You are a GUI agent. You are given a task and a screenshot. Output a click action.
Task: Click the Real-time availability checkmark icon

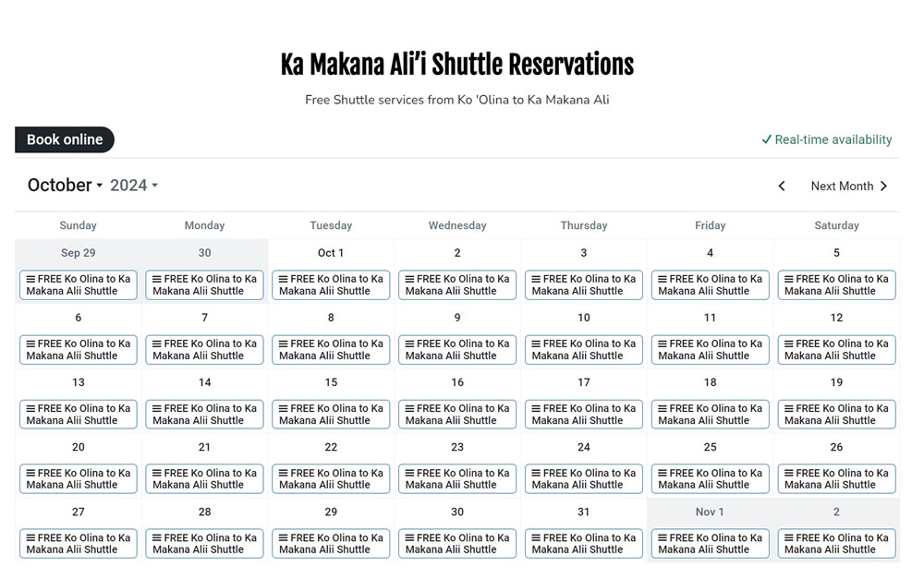(766, 139)
